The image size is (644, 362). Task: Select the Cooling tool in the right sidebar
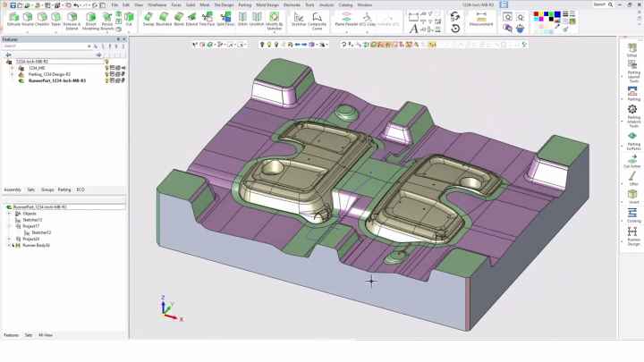pyautogui.click(x=632, y=215)
